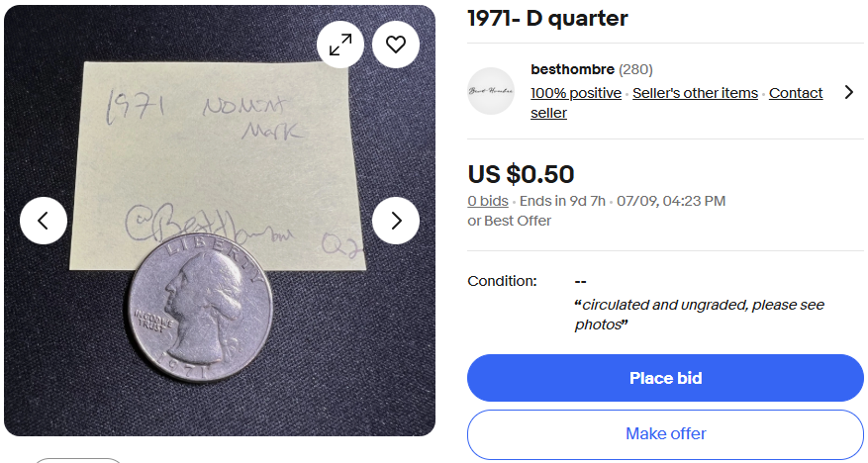Click the seller feedback count (280)
868x463 pixels.
(635, 69)
